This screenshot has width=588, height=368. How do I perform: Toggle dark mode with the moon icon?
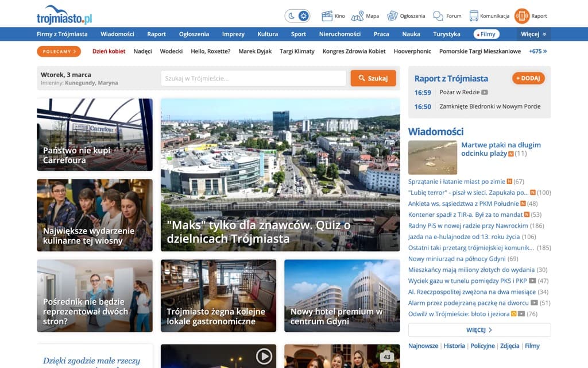click(291, 16)
